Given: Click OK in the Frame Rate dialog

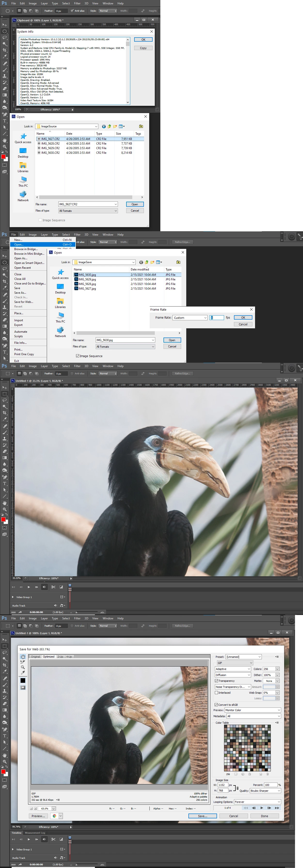Looking at the screenshot, I should 243,318.
